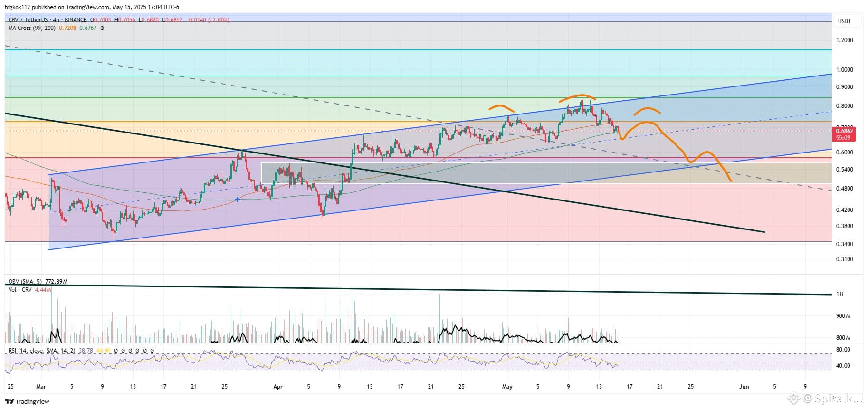Click the 0.3800 price axis label
868x410 pixels.
pos(845,226)
